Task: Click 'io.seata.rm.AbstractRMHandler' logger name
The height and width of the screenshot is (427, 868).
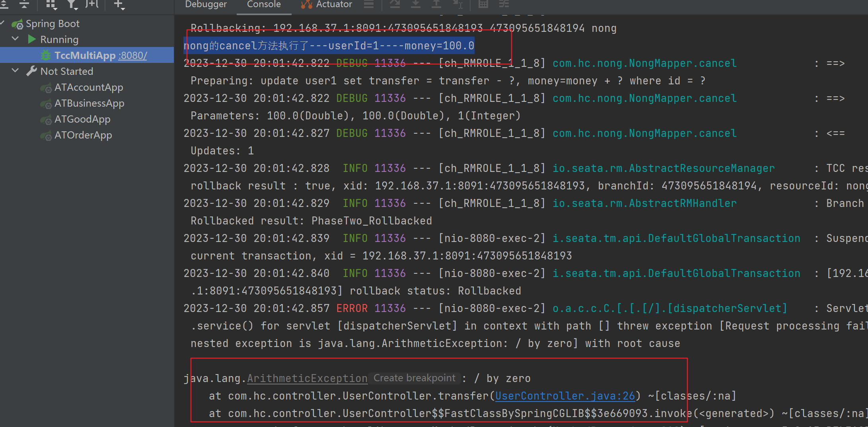Action: 644,203
